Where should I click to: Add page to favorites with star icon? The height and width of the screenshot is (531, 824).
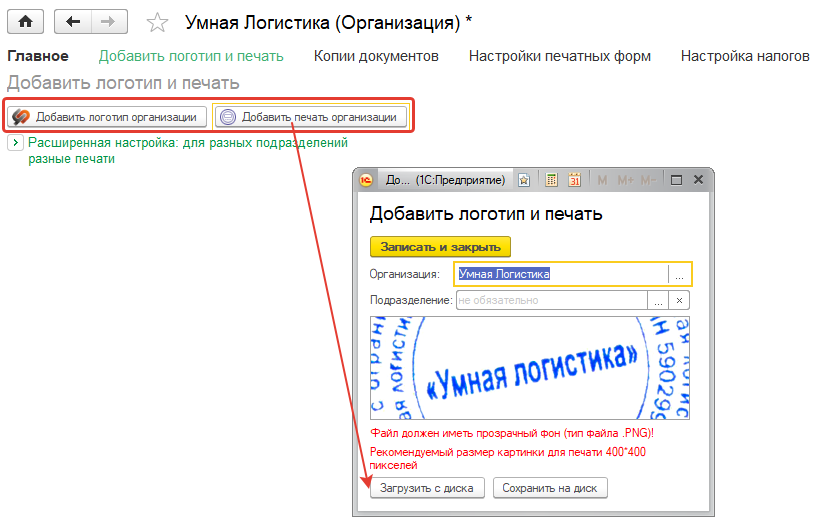157,23
